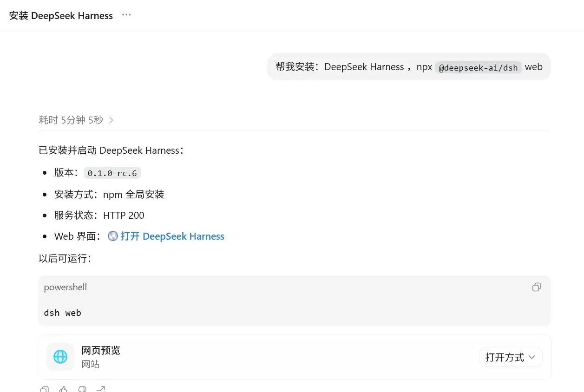Share the response with the arrow icon

click(101, 389)
